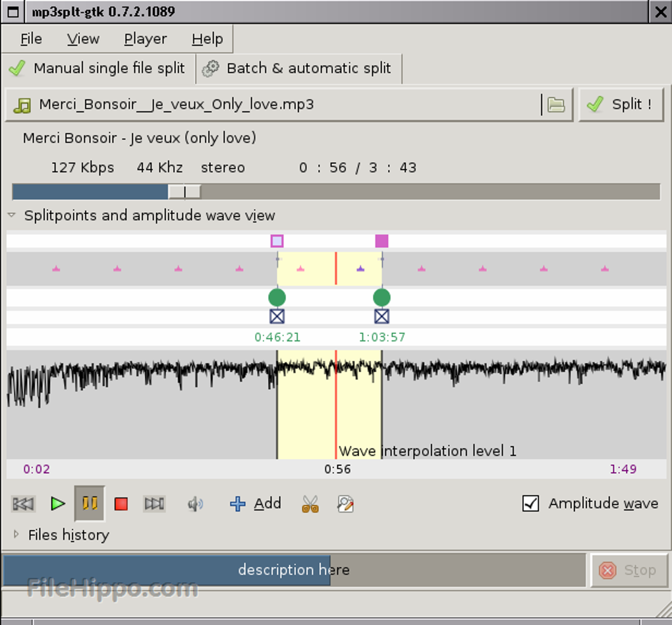Open the Player menu
672x625 pixels.
(x=145, y=40)
